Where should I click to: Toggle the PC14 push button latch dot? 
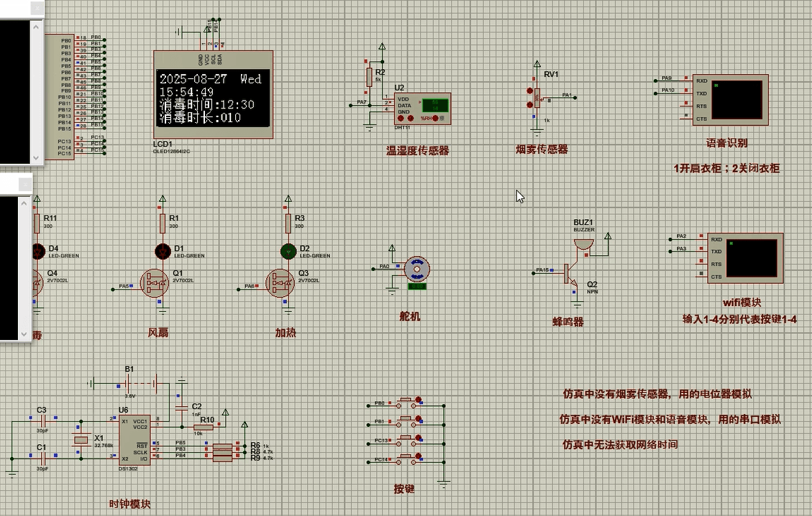(419, 456)
